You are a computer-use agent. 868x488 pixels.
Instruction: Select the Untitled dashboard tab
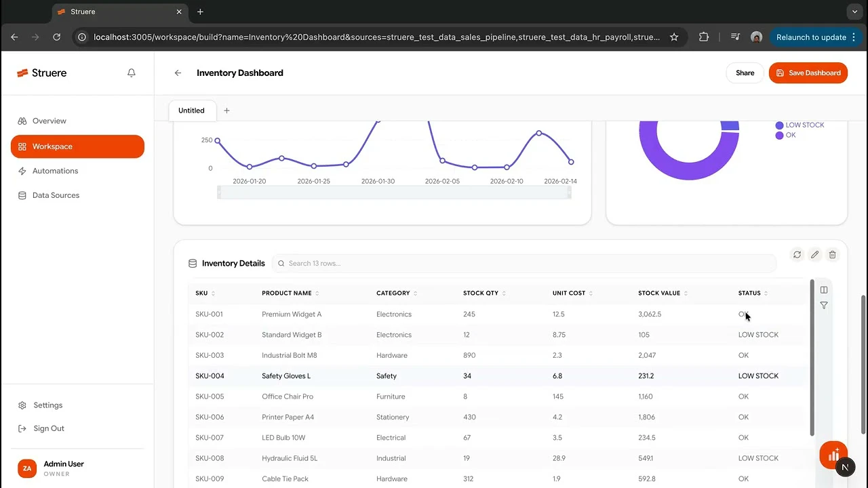(191, 110)
